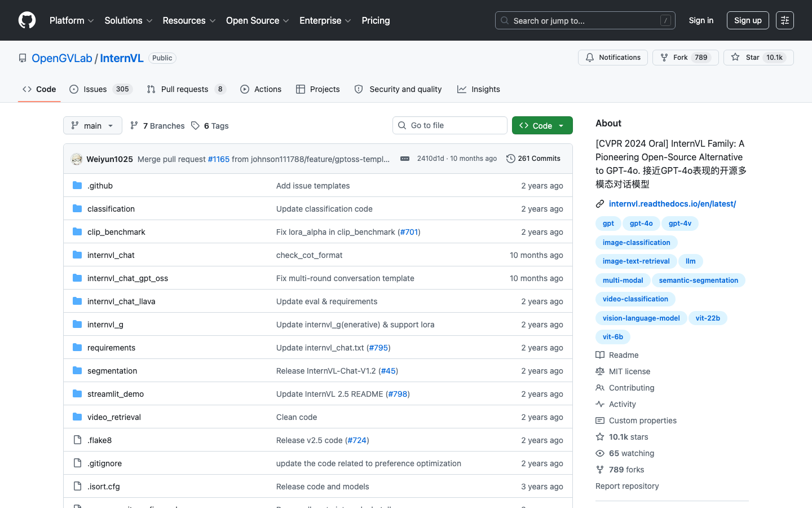Click the Readme book icon
This screenshot has height=508, width=812.
click(x=600, y=355)
